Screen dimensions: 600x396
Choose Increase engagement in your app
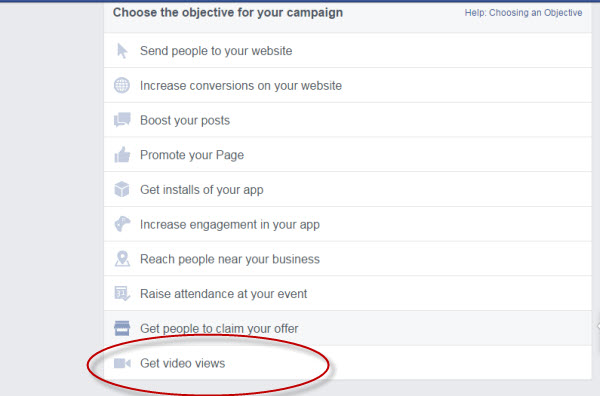347,224
